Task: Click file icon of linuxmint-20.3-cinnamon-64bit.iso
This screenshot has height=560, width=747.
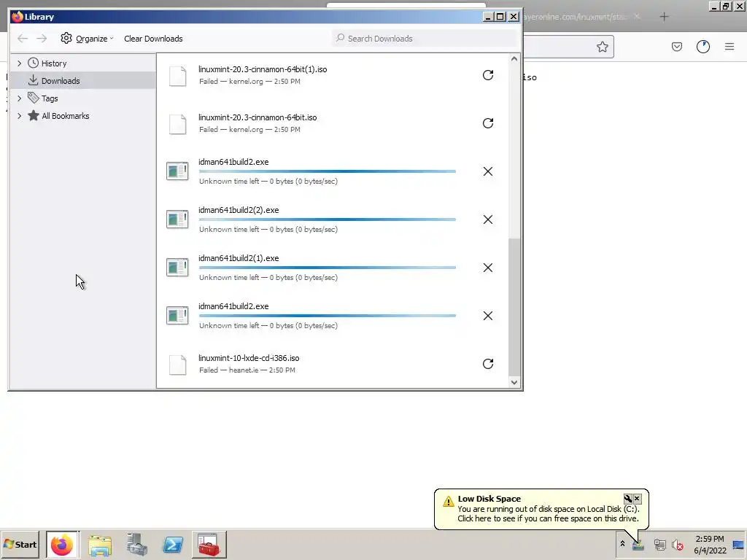Action: pyautogui.click(x=178, y=124)
